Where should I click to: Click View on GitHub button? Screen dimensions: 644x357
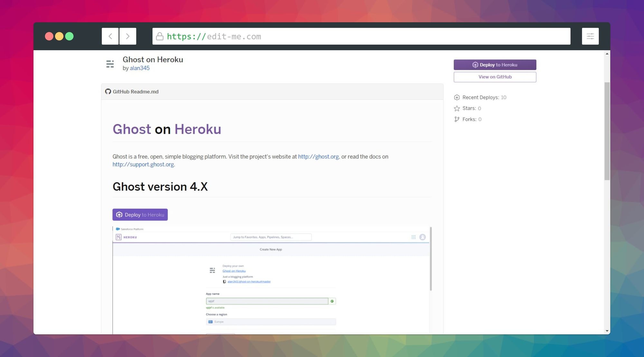[x=495, y=77]
